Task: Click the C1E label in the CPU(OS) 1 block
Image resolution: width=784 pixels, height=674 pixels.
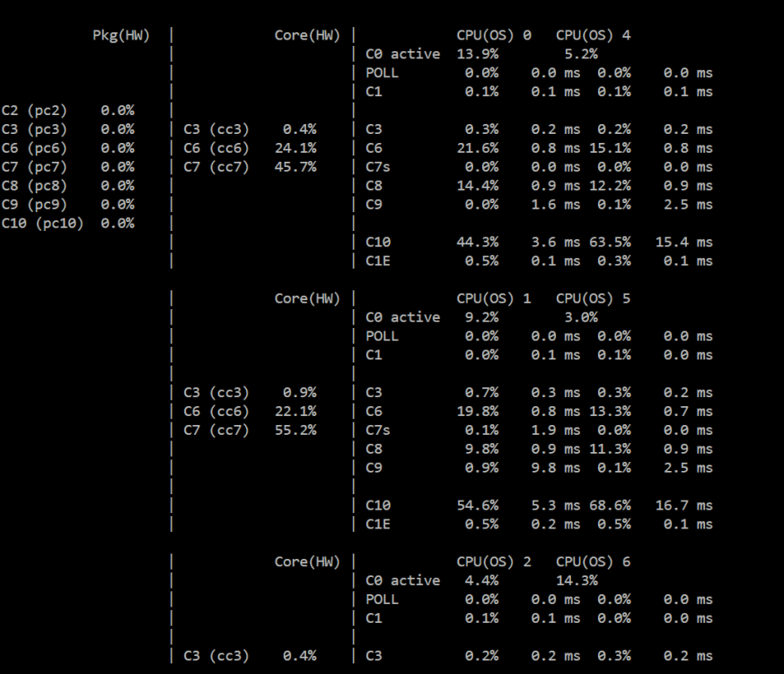Action: coord(378,525)
